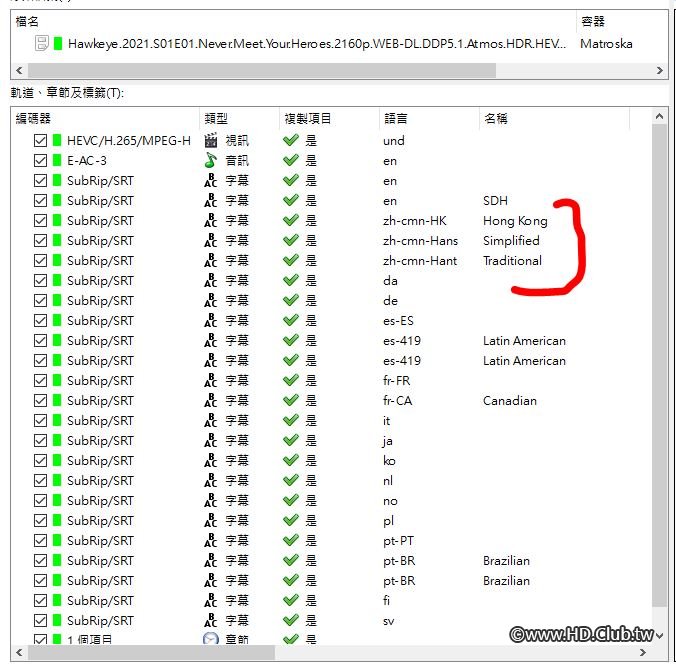Screen dimensions: 676x668
Task: Click green check mark in the und row
Action: tap(291, 140)
